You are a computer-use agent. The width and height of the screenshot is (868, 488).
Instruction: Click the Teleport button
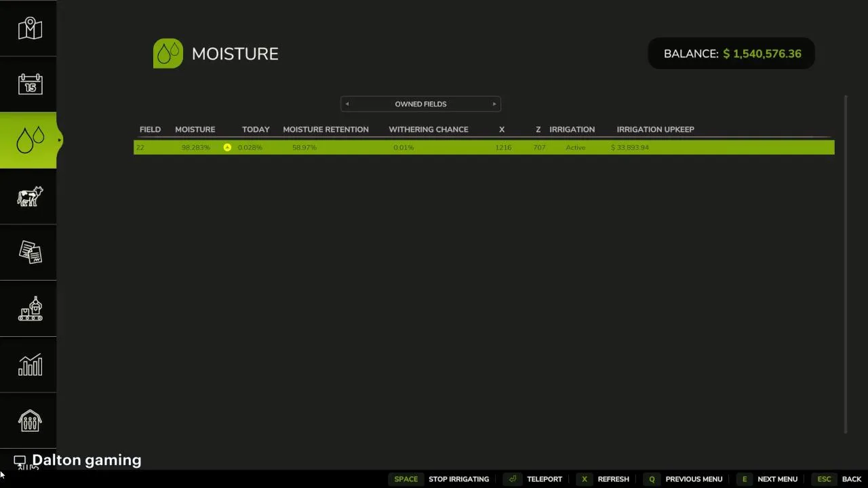(x=545, y=479)
